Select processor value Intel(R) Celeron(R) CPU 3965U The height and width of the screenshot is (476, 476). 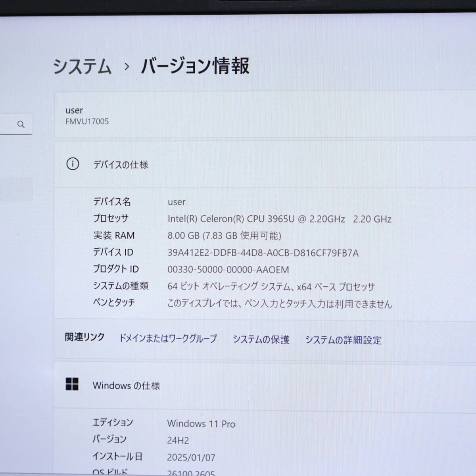[280, 219]
